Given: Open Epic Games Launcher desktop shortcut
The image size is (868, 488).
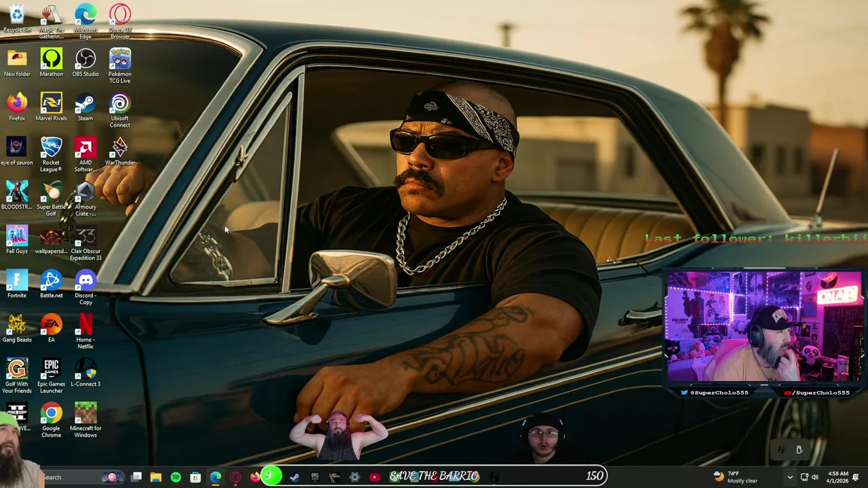Looking at the screenshot, I should tap(51, 375).
